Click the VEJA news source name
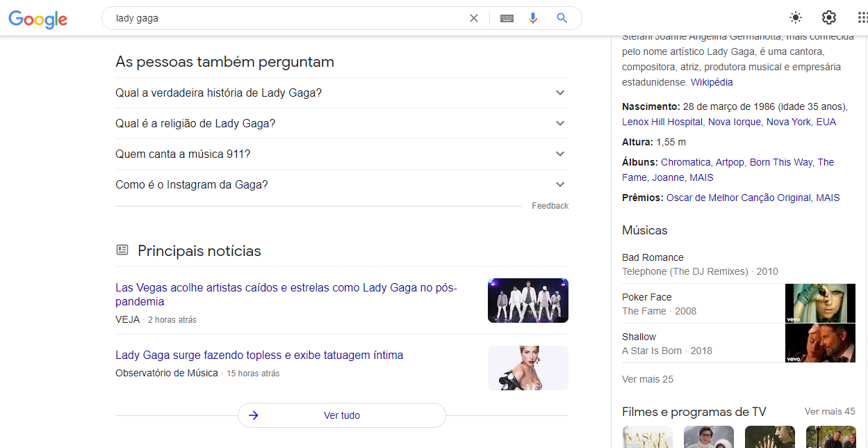Image resolution: width=868 pixels, height=448 pixels. click(127, 319)
